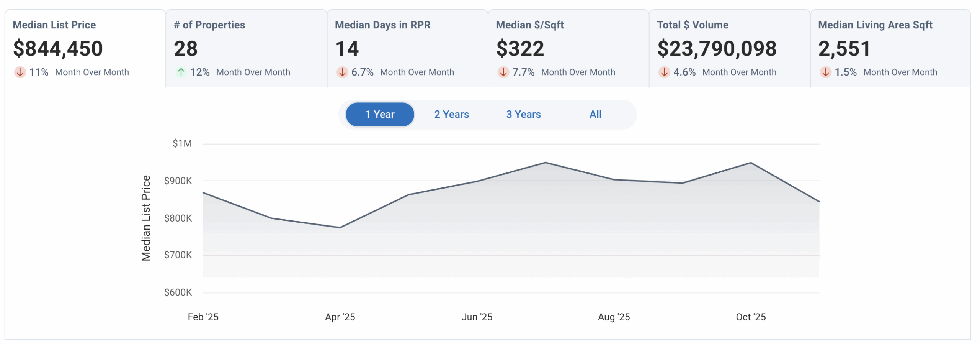Click the down arrow icon under Median $/Sqft
The image size is (980, 345).
tap(503, 72)
